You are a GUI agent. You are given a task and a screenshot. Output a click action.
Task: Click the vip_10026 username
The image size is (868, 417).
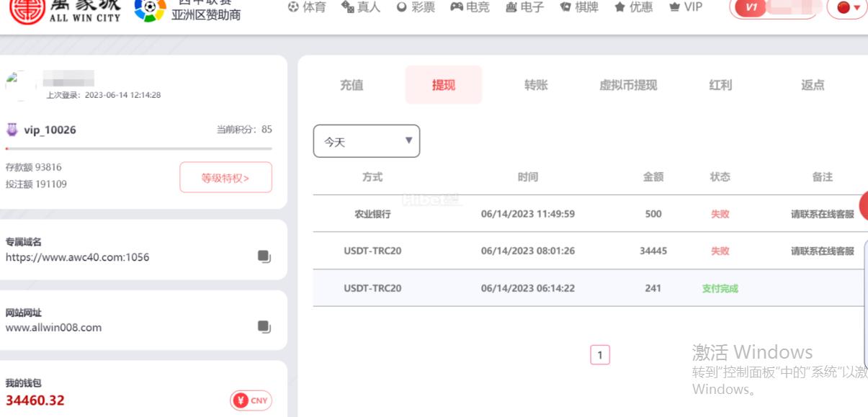pyautogui.click(x=50, y=130)
